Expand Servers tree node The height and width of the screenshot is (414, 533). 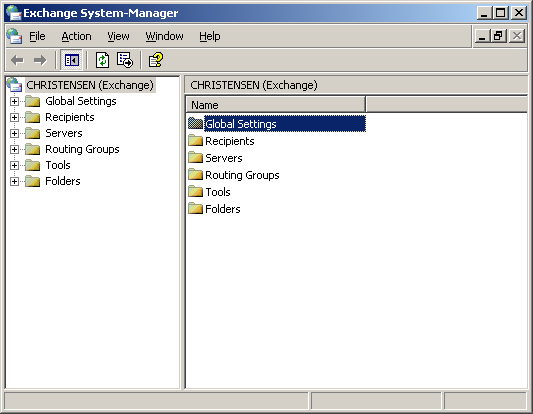click(14, 133)
